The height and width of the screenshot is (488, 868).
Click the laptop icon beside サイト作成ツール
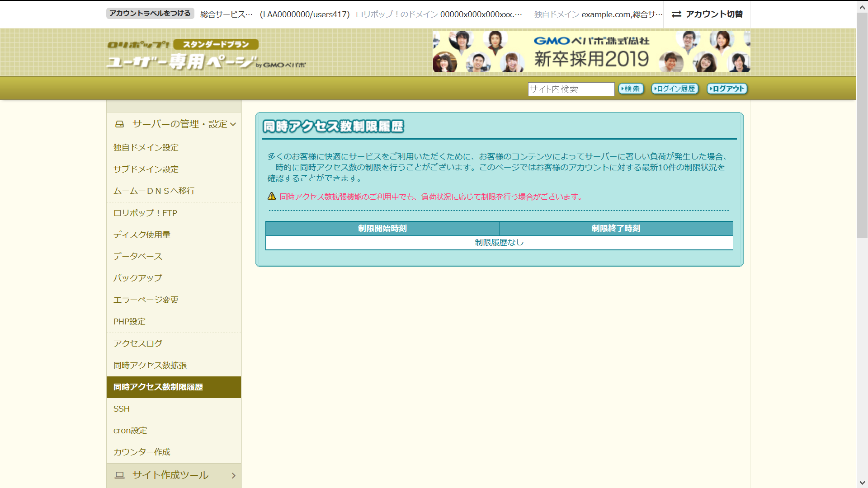[119, 475]
